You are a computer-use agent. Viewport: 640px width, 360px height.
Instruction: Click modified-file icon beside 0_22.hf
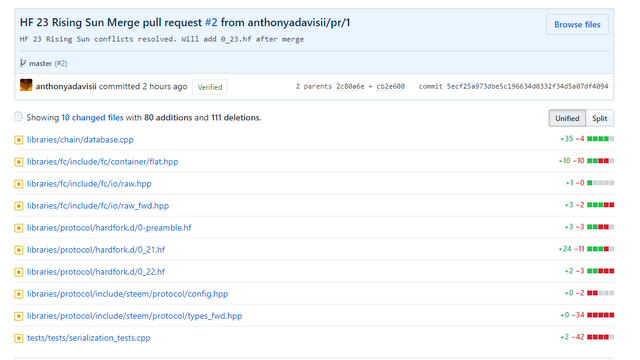click(18, 272)
